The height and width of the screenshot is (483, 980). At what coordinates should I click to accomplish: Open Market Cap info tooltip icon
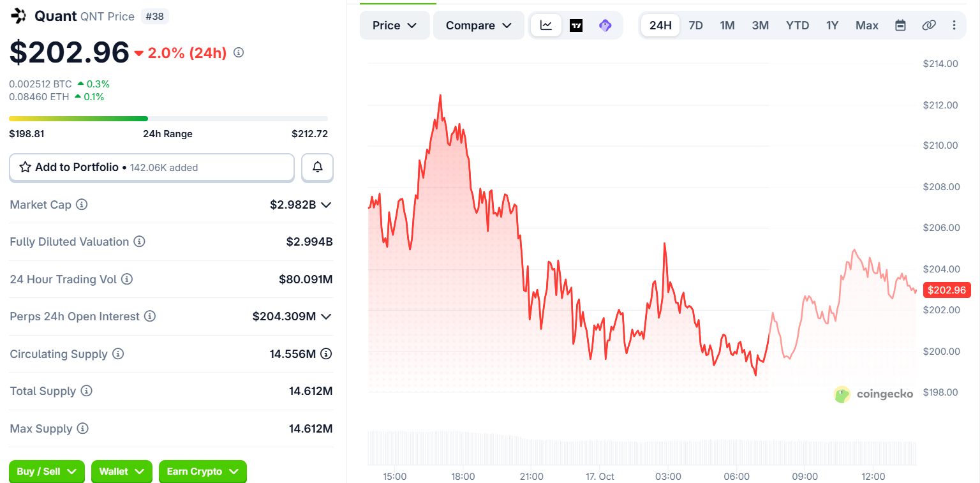tap(82, 205)
